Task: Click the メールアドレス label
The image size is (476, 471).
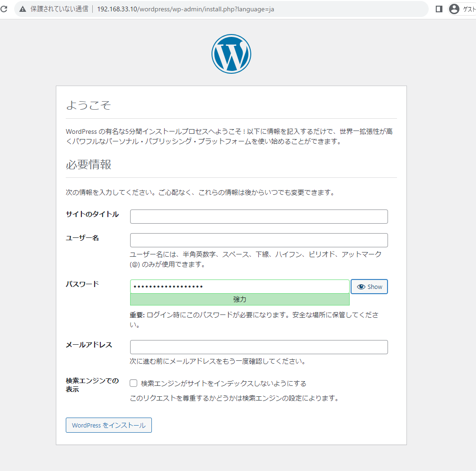Action: pos(89,345)
